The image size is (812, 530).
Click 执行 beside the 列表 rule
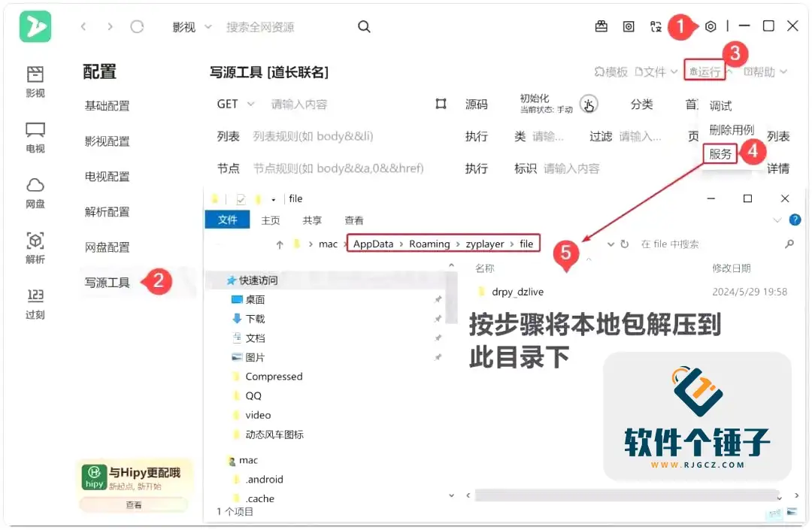pyautogui.click(x=477, y=136)
